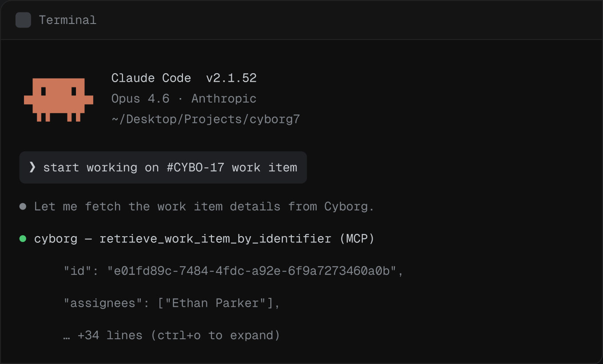Image resolution: width=603 pixels, height=364 pixels.
Task: Click the Claude Code v2.1.52 heading
Action: click(x=184, y=78)
